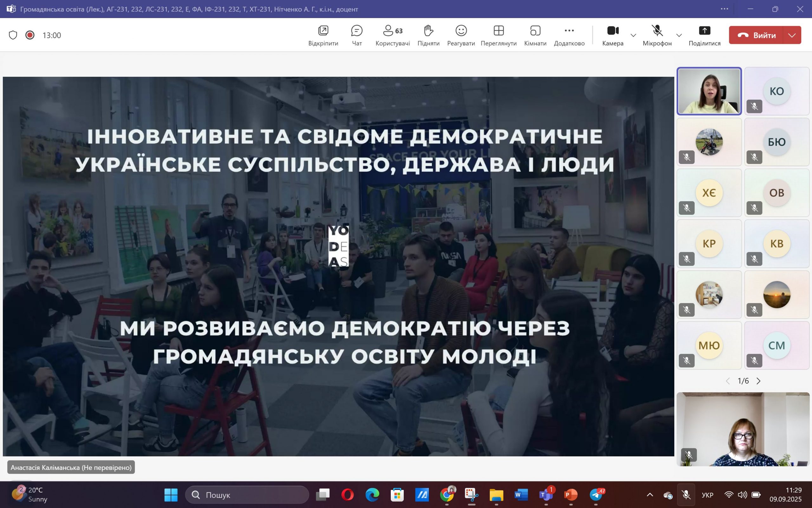Expand microphone options dropdown arrow
812x508 pixels.
tap(679, 35)
